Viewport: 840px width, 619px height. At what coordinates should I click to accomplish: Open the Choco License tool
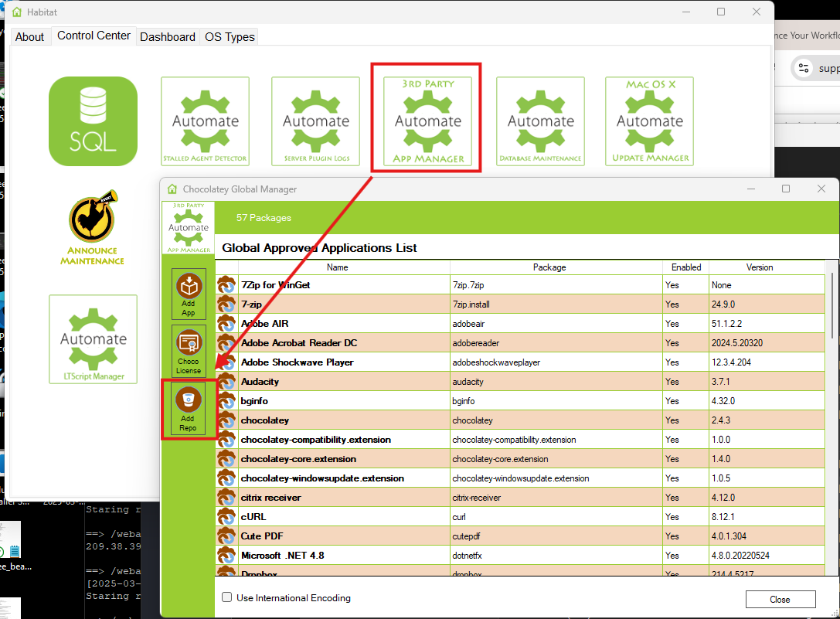(x=189, y=351)
